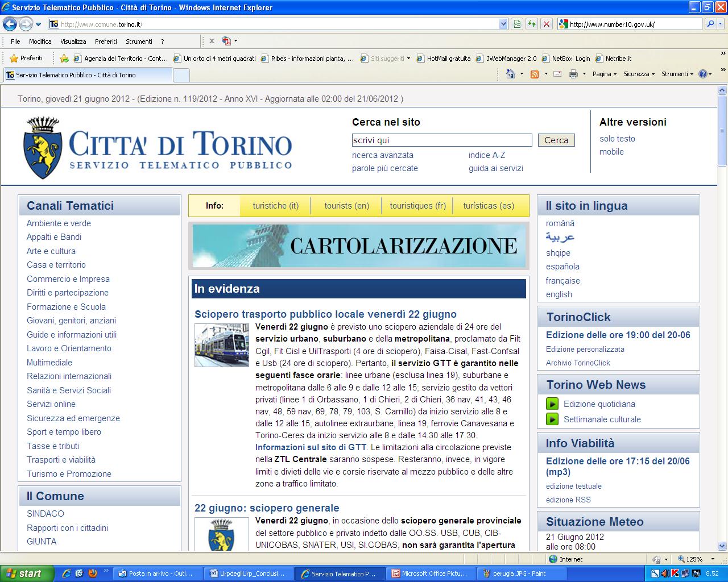The image size is (728, 582).
Task: Click the 'scrivi qui' site search field
Action: tap(442, 140)
